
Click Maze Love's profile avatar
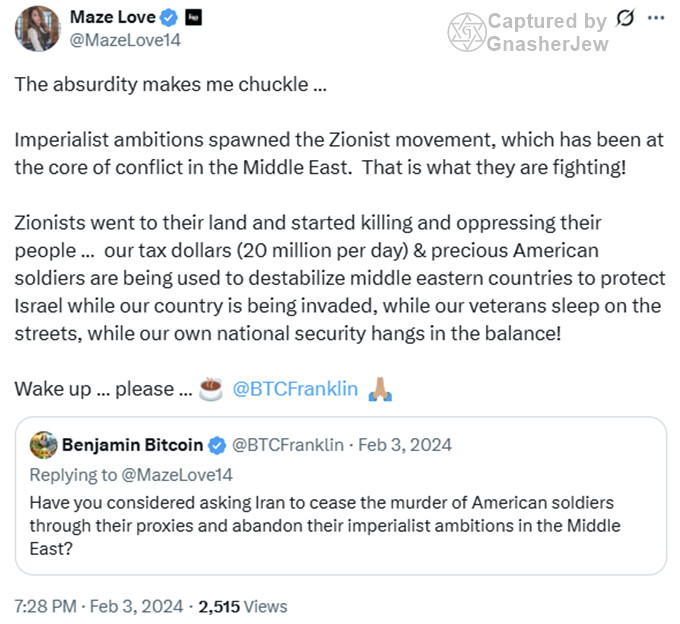pyautogui.click(x=38, y=28)
